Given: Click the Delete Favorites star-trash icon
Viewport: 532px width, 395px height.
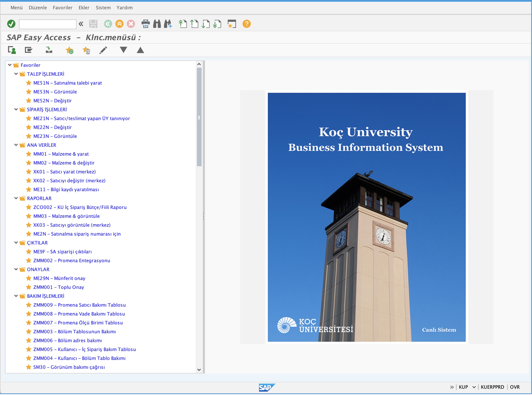Looking at the screenshot, I should click(87, 50).
